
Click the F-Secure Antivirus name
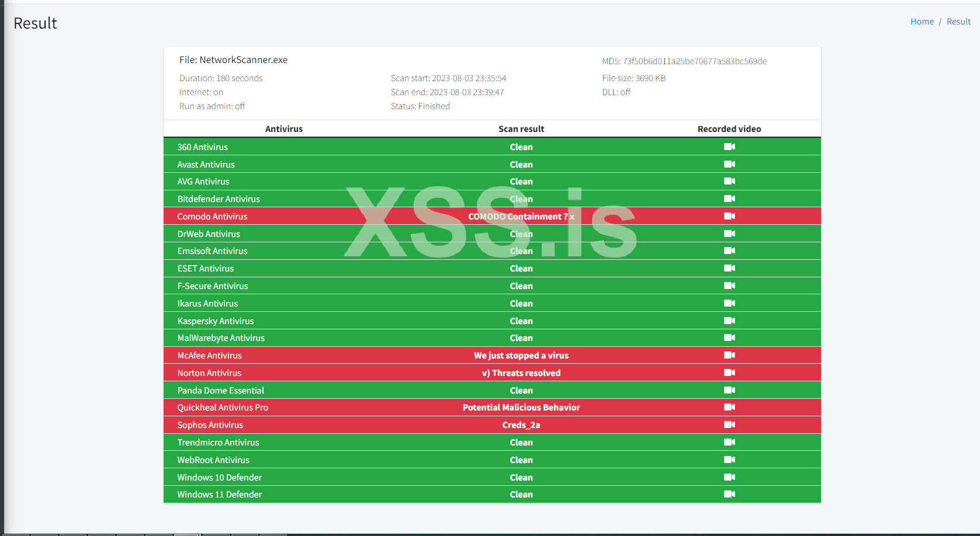[x=213, y=286]
